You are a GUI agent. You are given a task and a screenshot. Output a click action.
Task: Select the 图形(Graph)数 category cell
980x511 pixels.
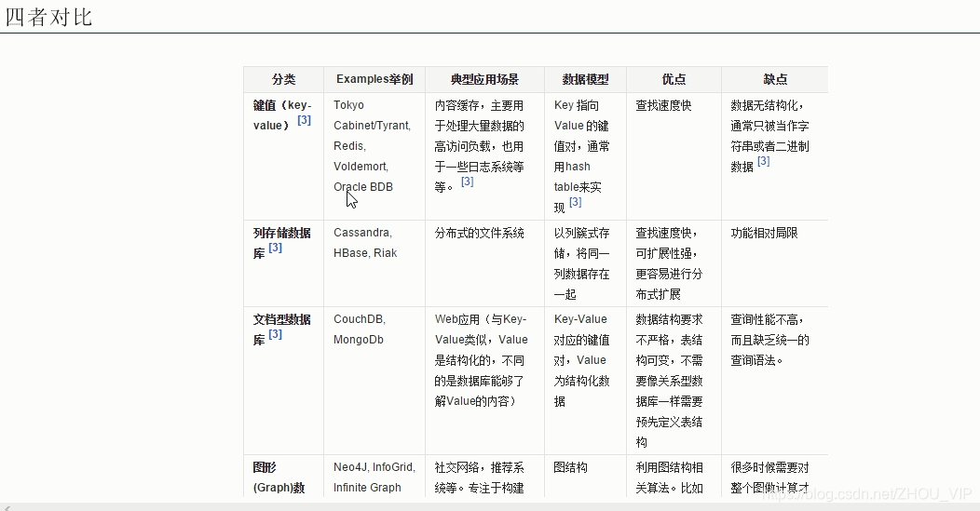(x=284, y=476)
